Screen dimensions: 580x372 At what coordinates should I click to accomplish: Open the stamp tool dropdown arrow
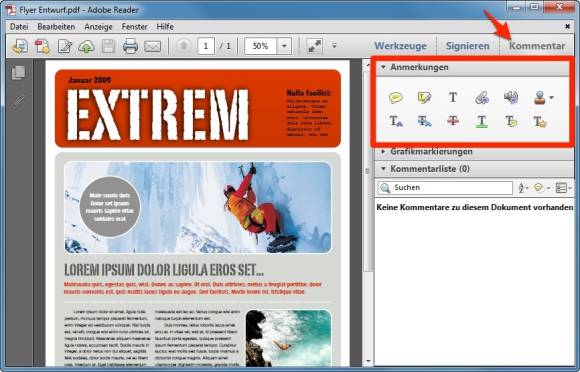click(552, 98)
